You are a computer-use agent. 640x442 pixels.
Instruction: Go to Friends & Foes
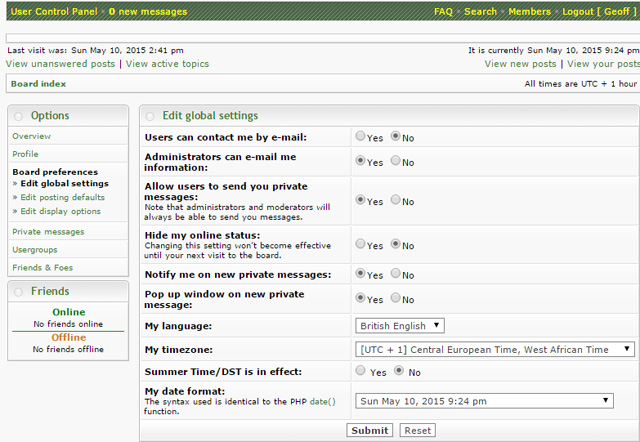point(42,268)
